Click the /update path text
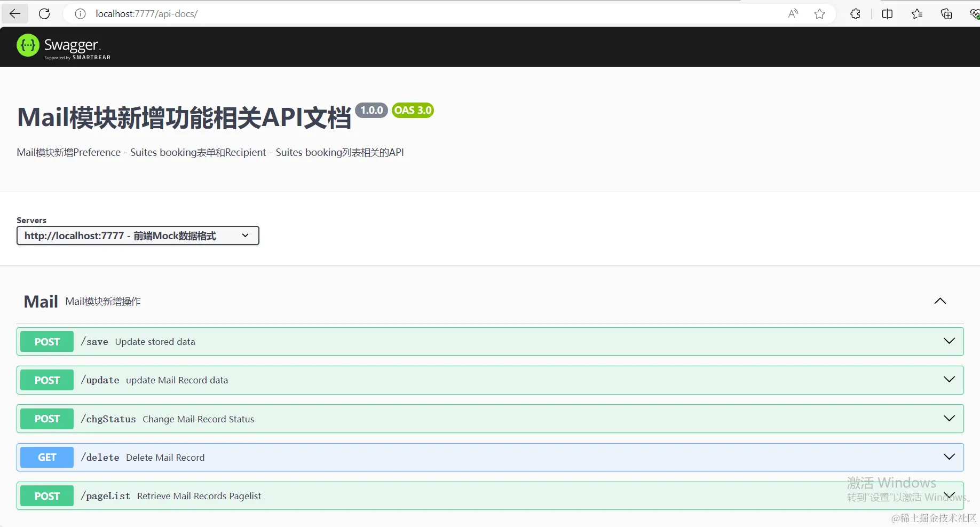 (100, 380)
